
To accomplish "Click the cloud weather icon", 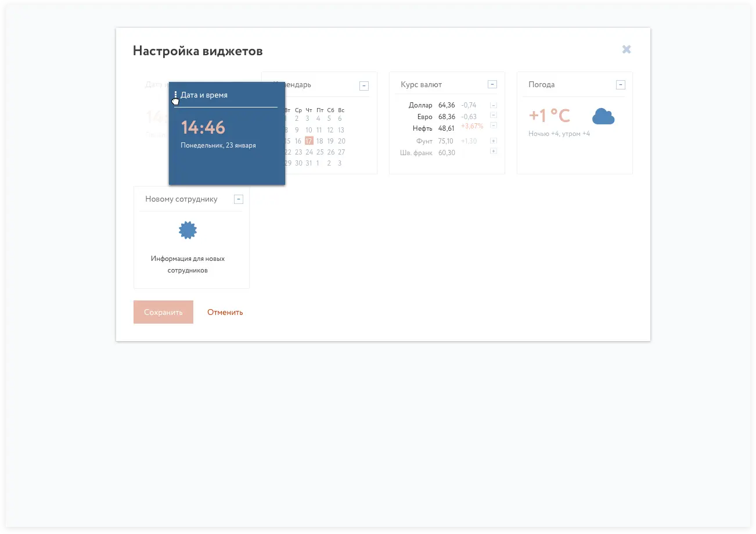I will (x=603, y=117).
